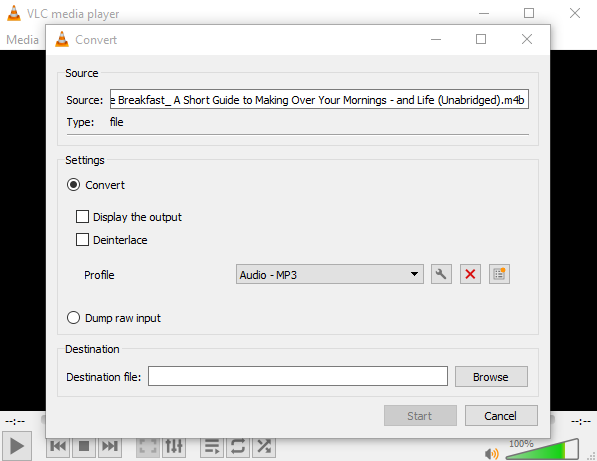Click the Browse button for destination
597x461 pixels.
click(491, 376)
